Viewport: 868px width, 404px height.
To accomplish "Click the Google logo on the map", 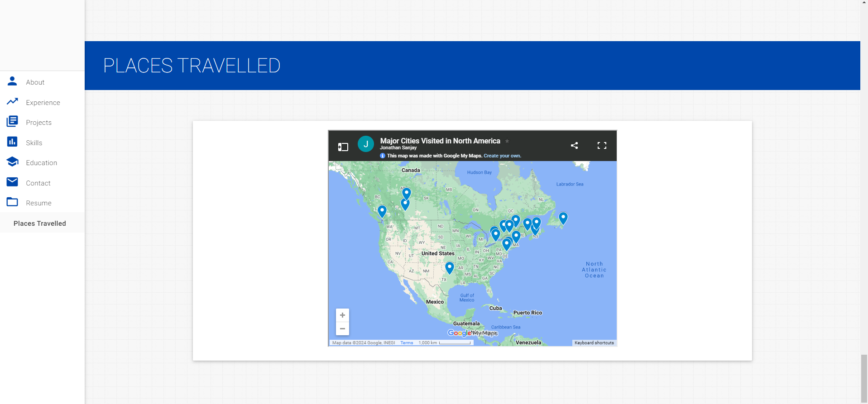I will click(459, 333).
